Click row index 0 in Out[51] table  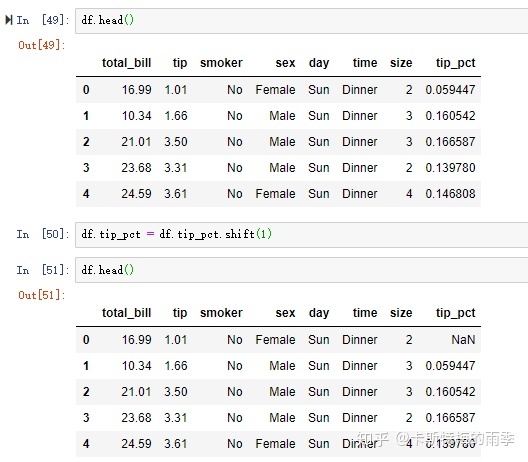click(86, 340)
